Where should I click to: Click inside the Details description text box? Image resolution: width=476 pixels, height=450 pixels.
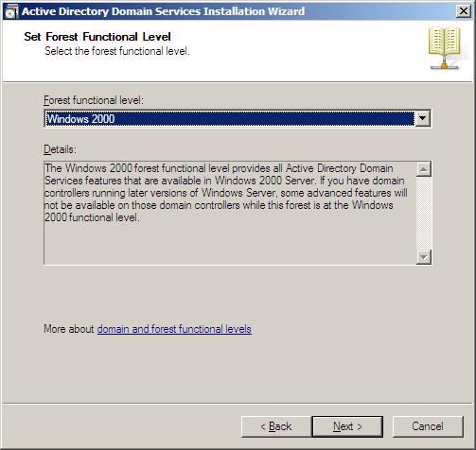pos(230,213)
